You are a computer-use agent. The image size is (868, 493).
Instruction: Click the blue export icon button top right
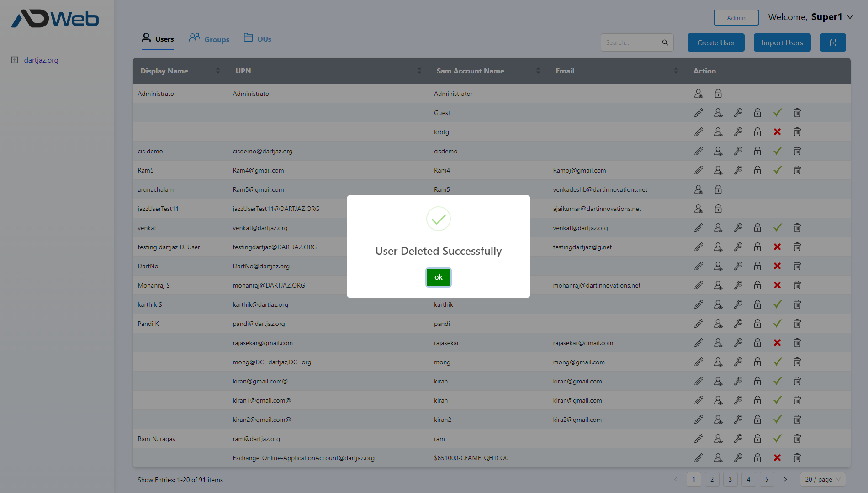tap(833, 42)
